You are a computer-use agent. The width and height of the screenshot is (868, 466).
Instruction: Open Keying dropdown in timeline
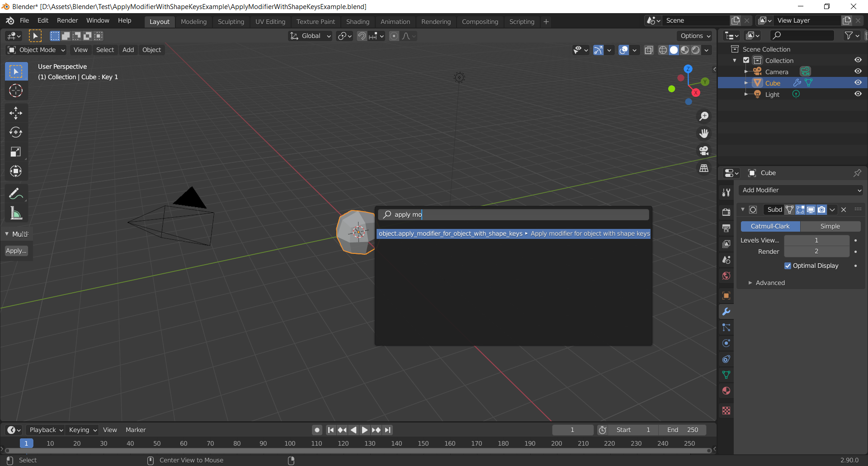(82, 430)
